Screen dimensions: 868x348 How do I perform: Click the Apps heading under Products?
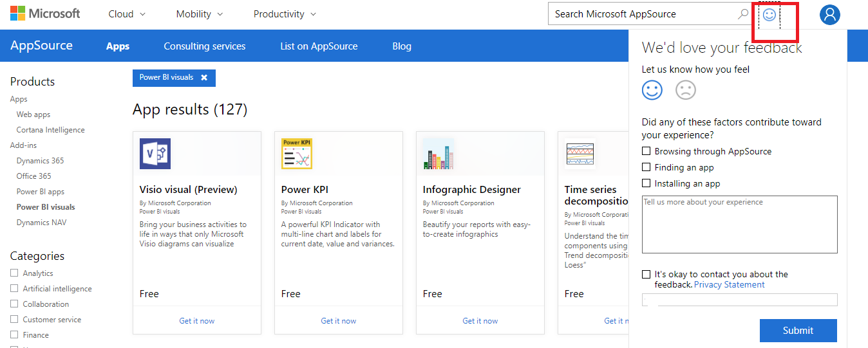click(19, 99)
